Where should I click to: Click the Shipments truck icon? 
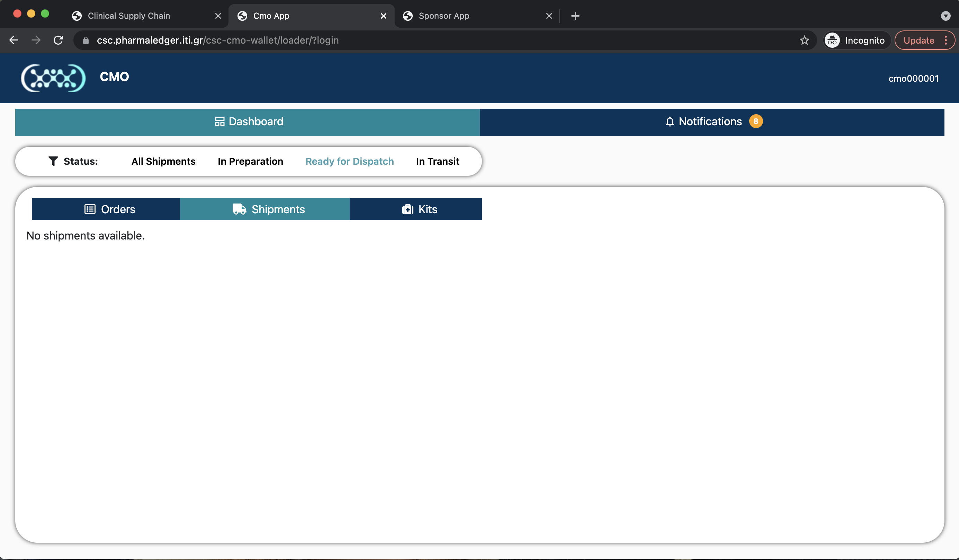[x=239, y=209]
